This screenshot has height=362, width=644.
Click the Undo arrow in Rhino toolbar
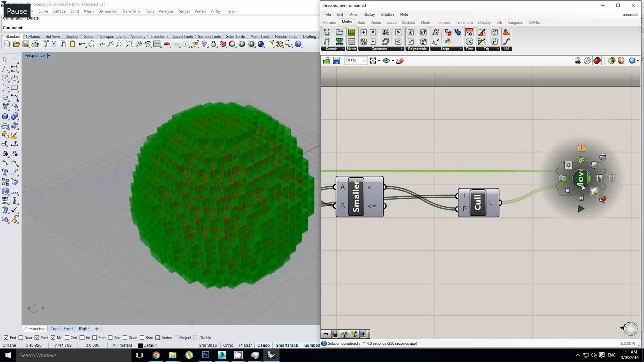click(82, 44)
